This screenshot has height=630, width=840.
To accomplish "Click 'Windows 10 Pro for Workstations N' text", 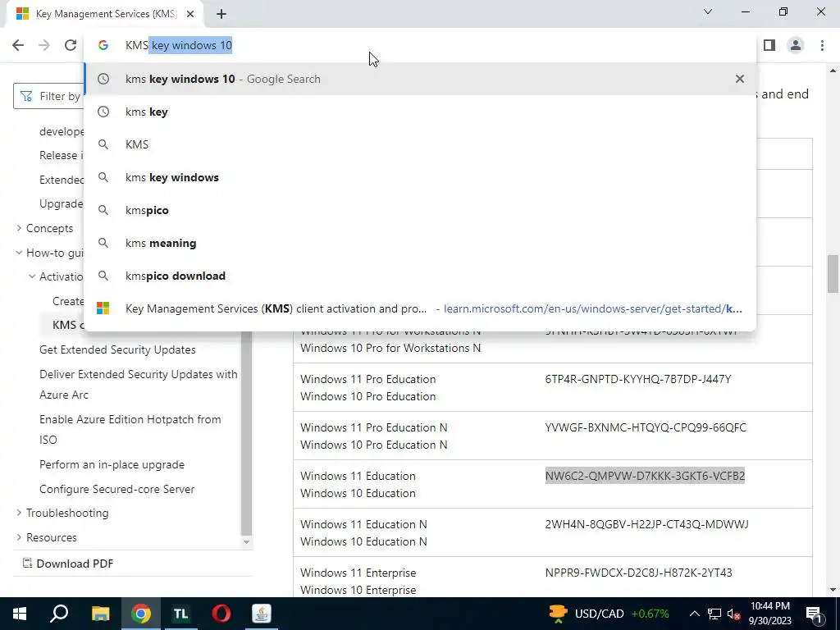I will coord(390,348).
